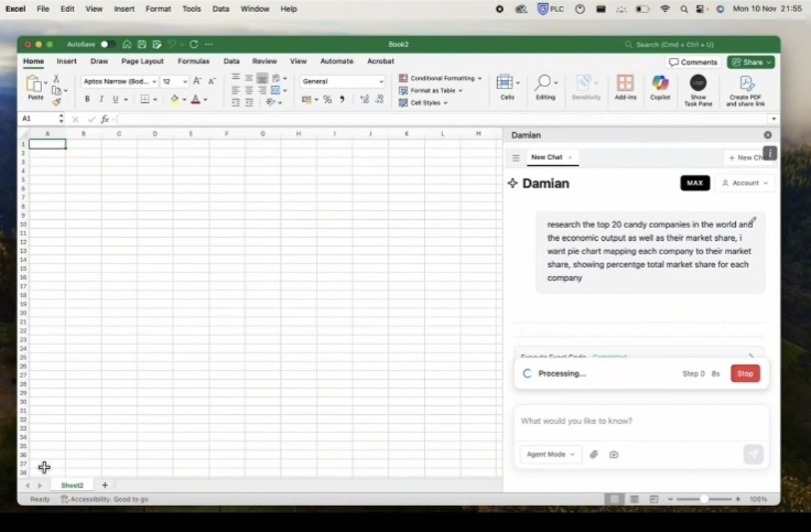Stop the processing task

pyautogui.click(x=745, y=374)
